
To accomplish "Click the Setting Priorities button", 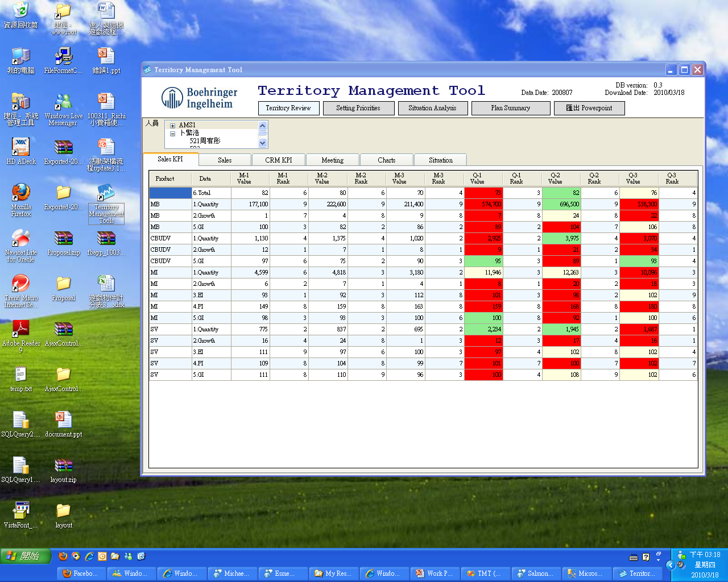I will 358,108.
